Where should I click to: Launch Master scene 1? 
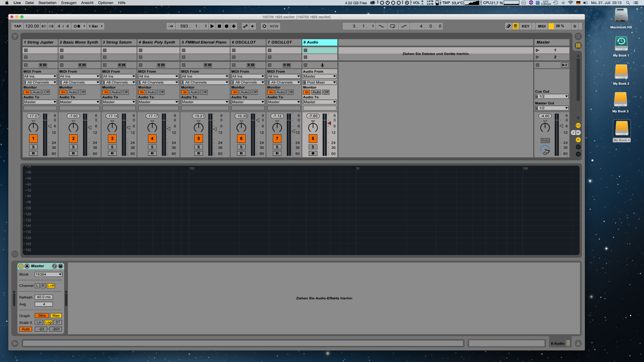pos(538,50)
